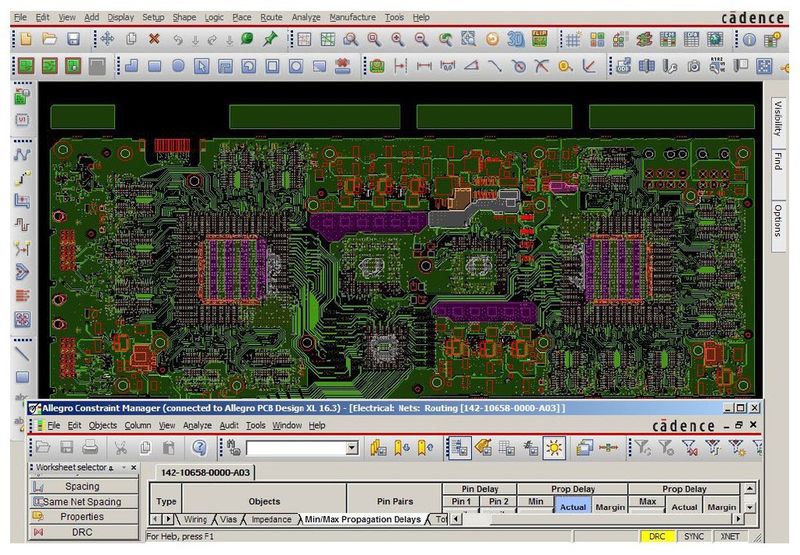This screenshot has height=555, width=800.
Task: Save the PCB design with the floppy icon
Action: coord(73,39)
